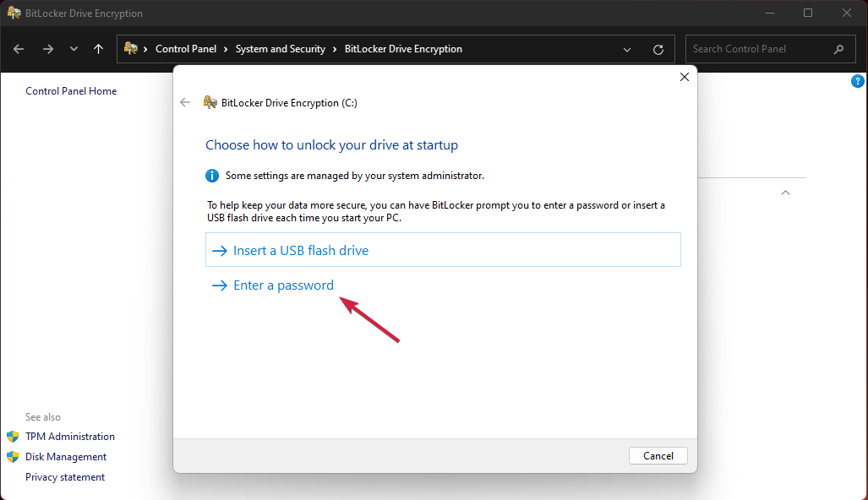Select the Enter a password option

pyautogui.click(x=282, y=285)
